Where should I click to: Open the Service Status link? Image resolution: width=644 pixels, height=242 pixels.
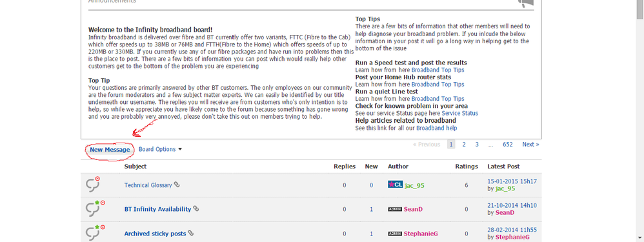(x=460, y=113)
